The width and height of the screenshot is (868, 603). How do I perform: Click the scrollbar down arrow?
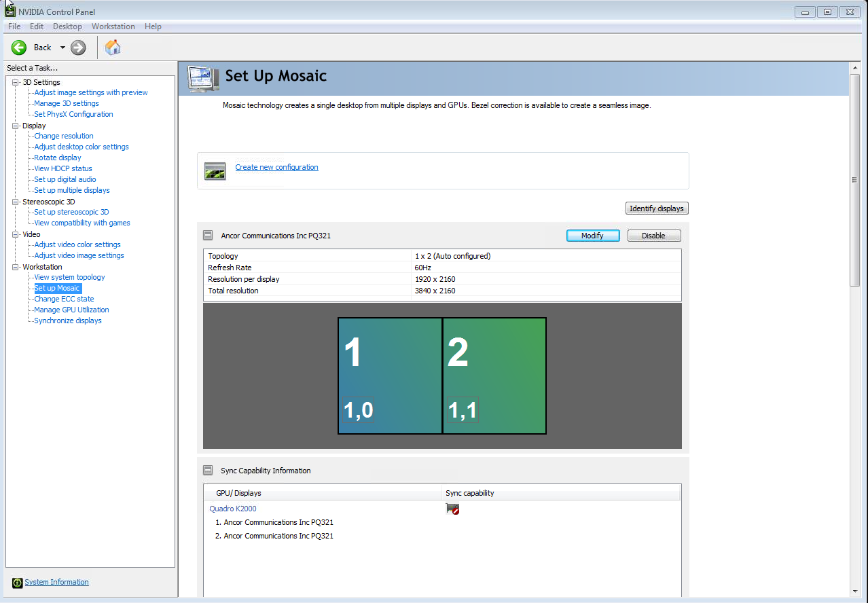pyautogui.click(x=854, y=591)
